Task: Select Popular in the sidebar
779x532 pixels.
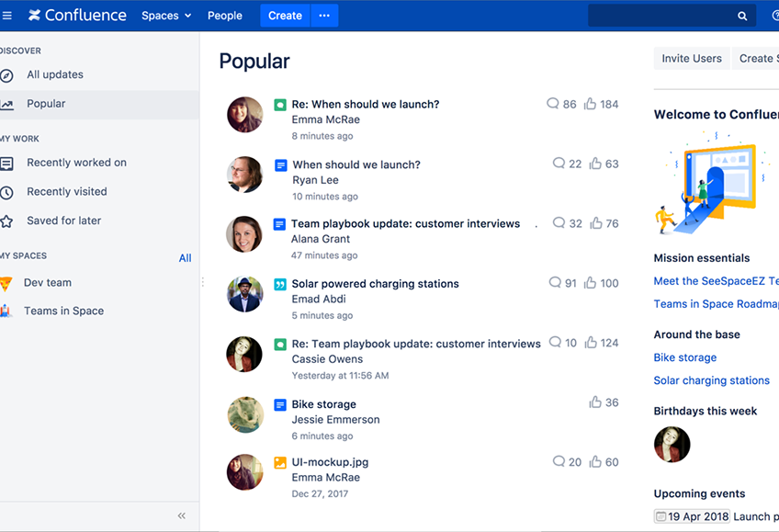Action: coord(46,104)
